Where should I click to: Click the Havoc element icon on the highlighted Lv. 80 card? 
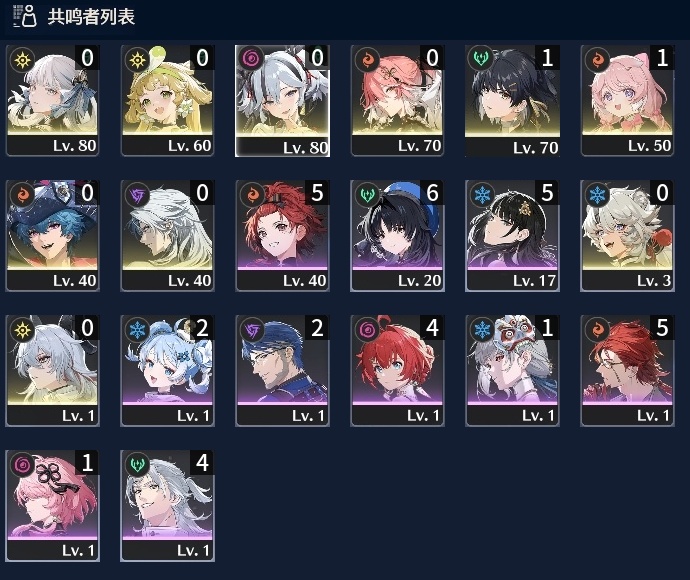pos(251,59)
